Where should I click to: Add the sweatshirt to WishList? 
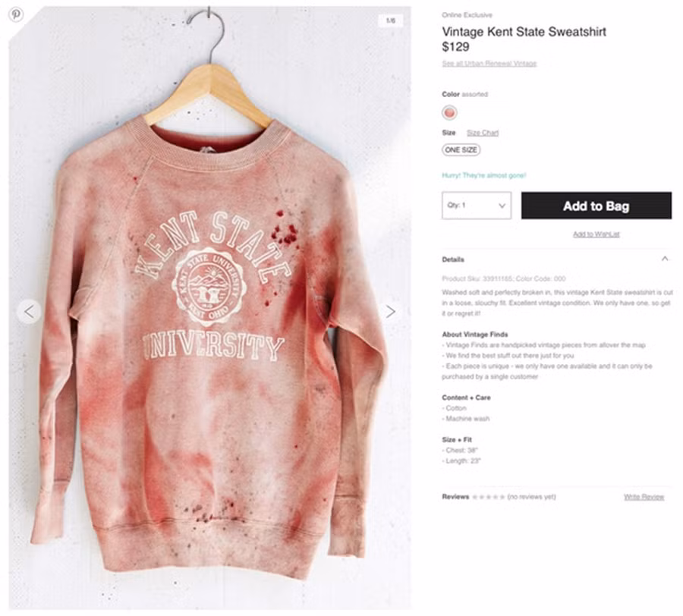596,234
